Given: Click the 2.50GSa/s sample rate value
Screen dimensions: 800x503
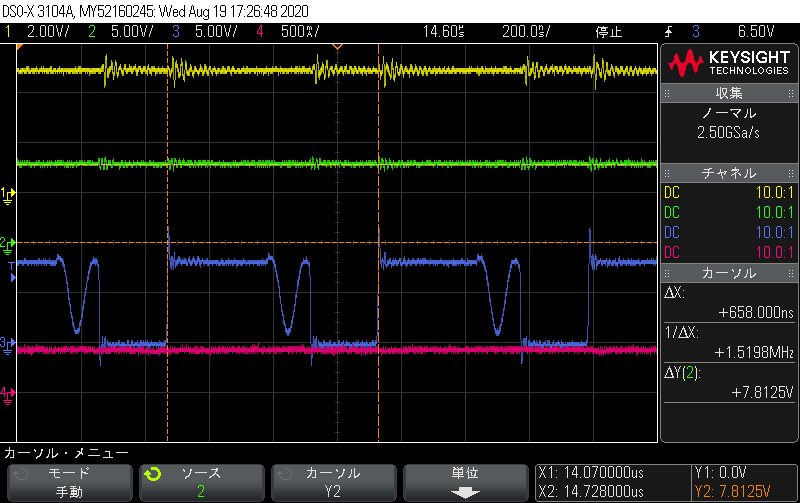Looking at the screenshot, I should point(729,133).
